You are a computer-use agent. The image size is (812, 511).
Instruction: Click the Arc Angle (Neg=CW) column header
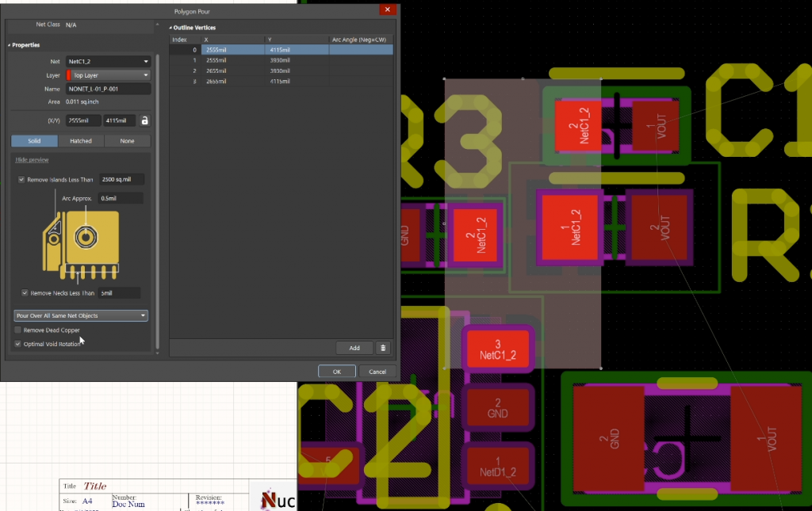pos(361,40)
